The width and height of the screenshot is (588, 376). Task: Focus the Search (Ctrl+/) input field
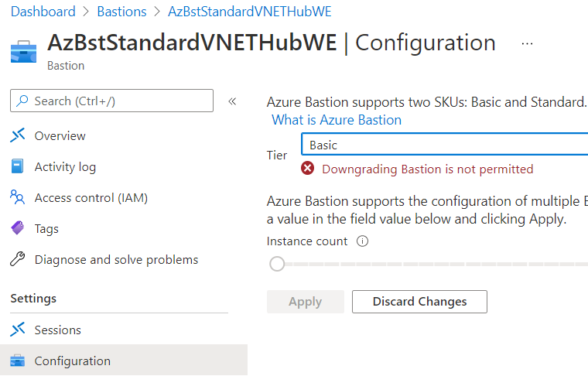click(111, 101)
